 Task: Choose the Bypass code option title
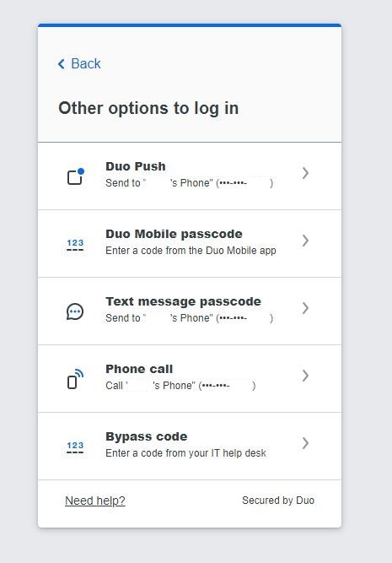coord(147,436)
